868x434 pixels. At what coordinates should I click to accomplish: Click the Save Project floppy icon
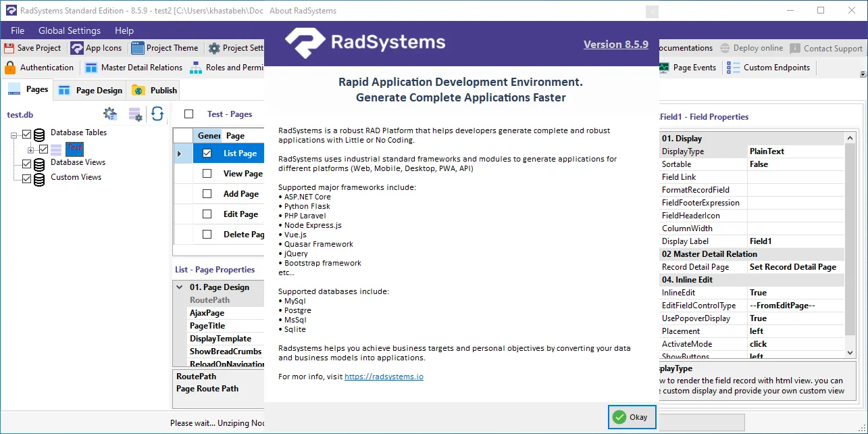(9, 48)
